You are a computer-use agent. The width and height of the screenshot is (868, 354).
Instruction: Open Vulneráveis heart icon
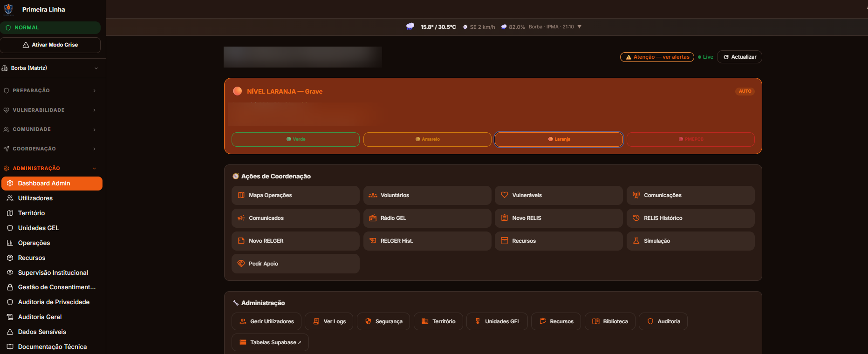point(504,195)
